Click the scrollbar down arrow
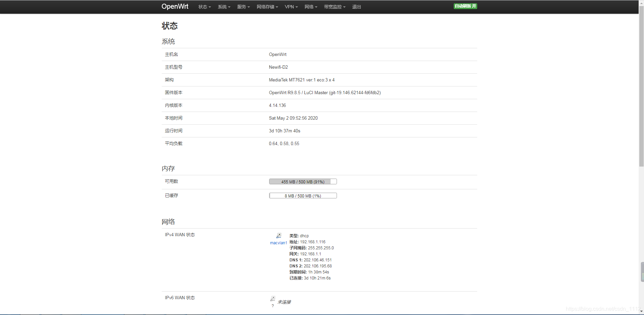The image size is (644, 315). coord(641,312)
